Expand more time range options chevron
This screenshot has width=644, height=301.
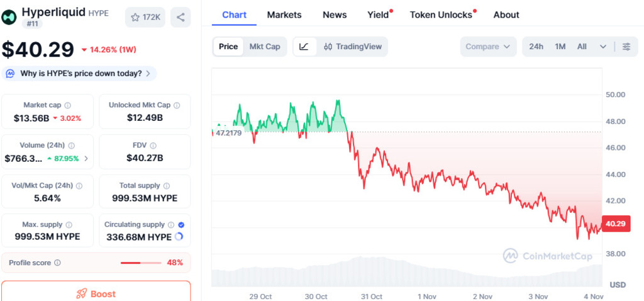tap(603, 47)
